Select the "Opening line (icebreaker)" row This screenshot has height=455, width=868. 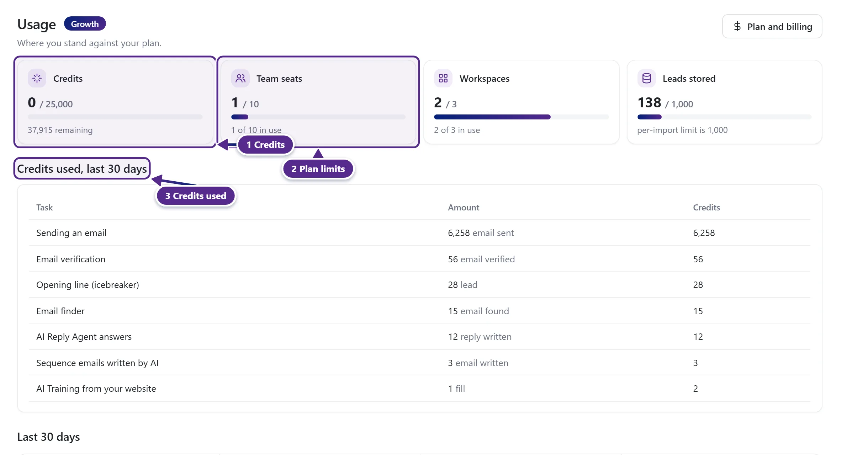tap(420, 285)
